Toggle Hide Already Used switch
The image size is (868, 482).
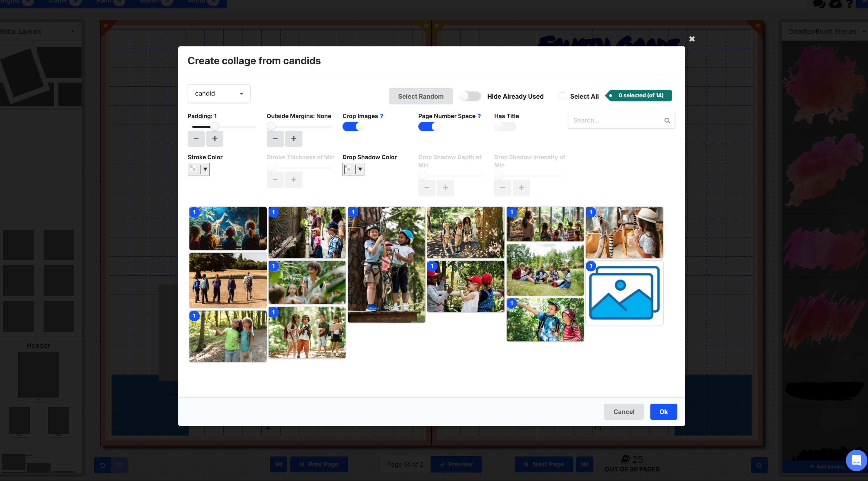point(470,96)
